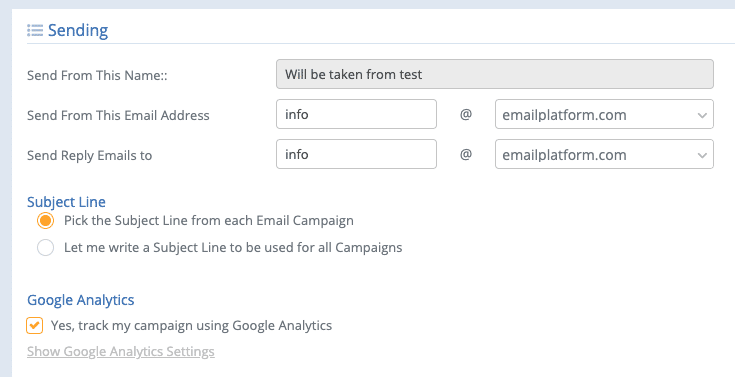
Task: Select Pick the Subject Line from each Campaign
Action: pos(45,220)
